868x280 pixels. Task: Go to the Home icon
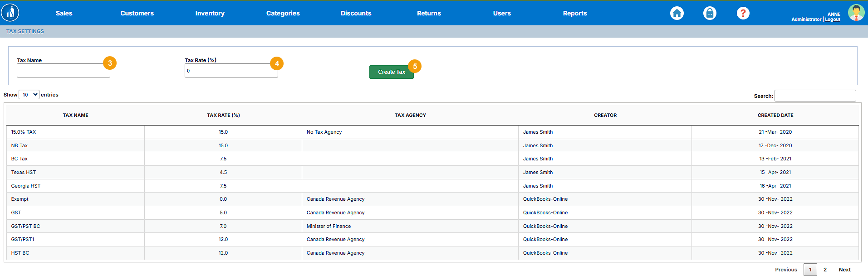(677, 13)
